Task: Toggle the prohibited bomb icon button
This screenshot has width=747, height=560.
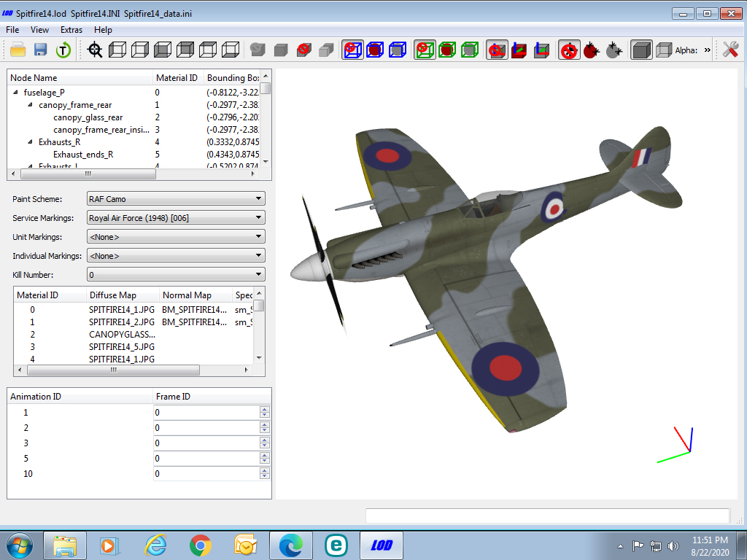Action: (x=569, y=50)
